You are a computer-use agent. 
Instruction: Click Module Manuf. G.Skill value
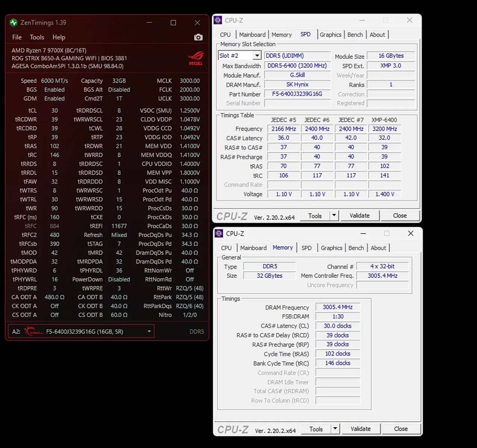click(x=298, y=75)
